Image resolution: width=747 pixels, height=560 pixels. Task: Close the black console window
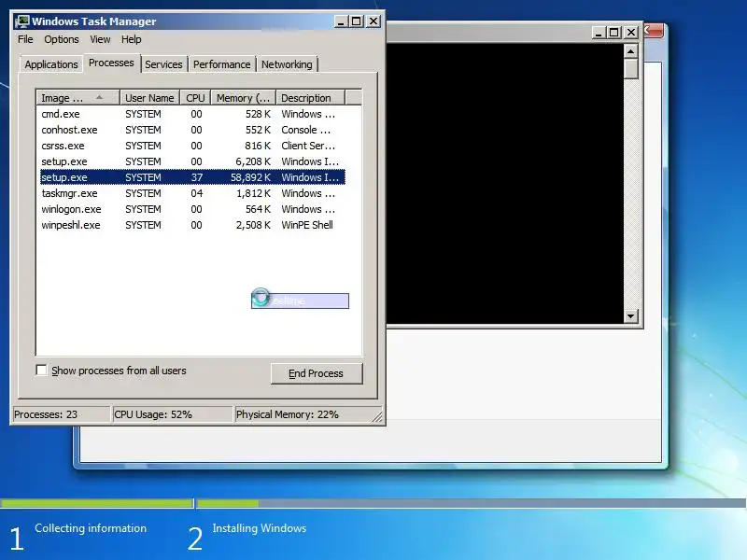(631, 33)
